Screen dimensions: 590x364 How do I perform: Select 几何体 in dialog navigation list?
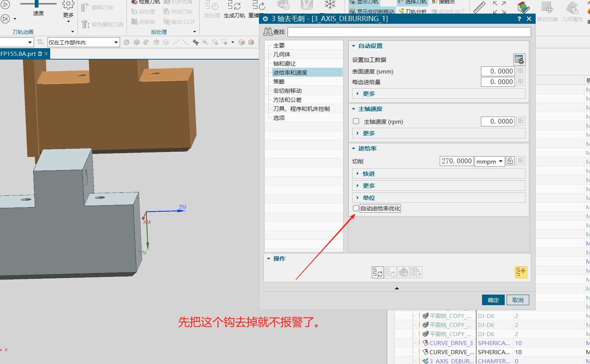tap(282, 54)
